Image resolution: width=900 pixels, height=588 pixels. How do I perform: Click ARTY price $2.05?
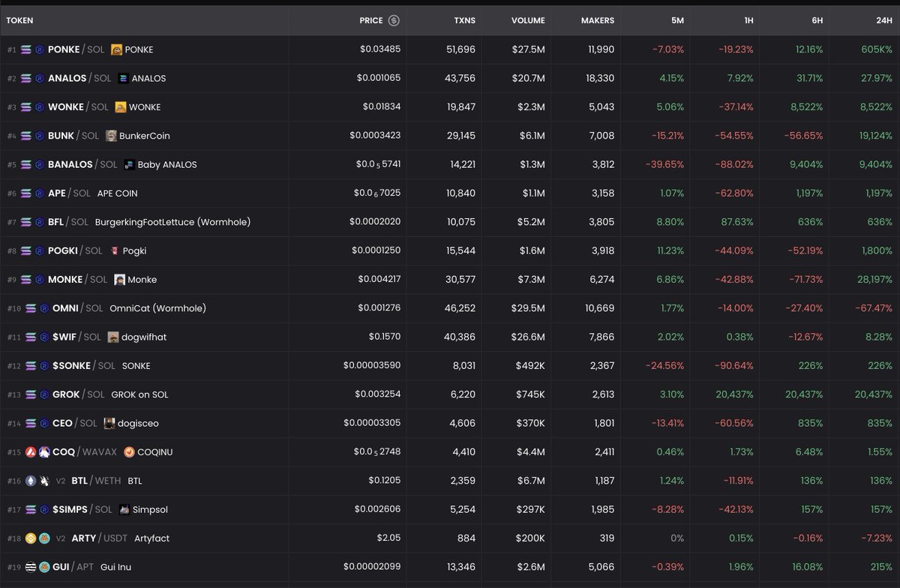click(389, 538)
